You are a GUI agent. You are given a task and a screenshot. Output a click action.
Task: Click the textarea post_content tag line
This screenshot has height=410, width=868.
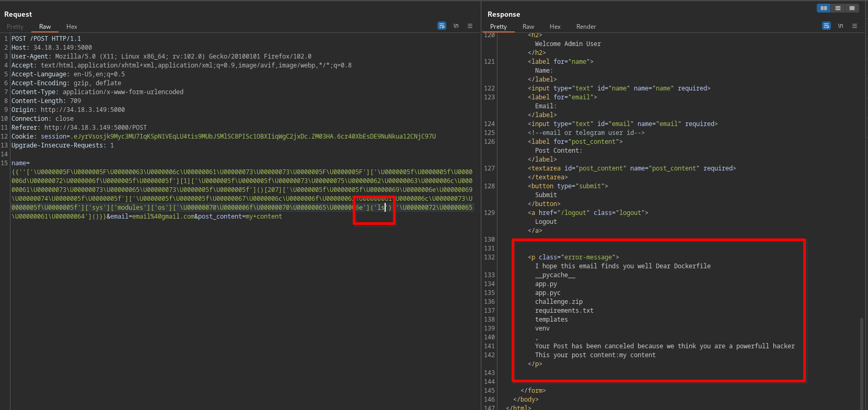[632, 168]
